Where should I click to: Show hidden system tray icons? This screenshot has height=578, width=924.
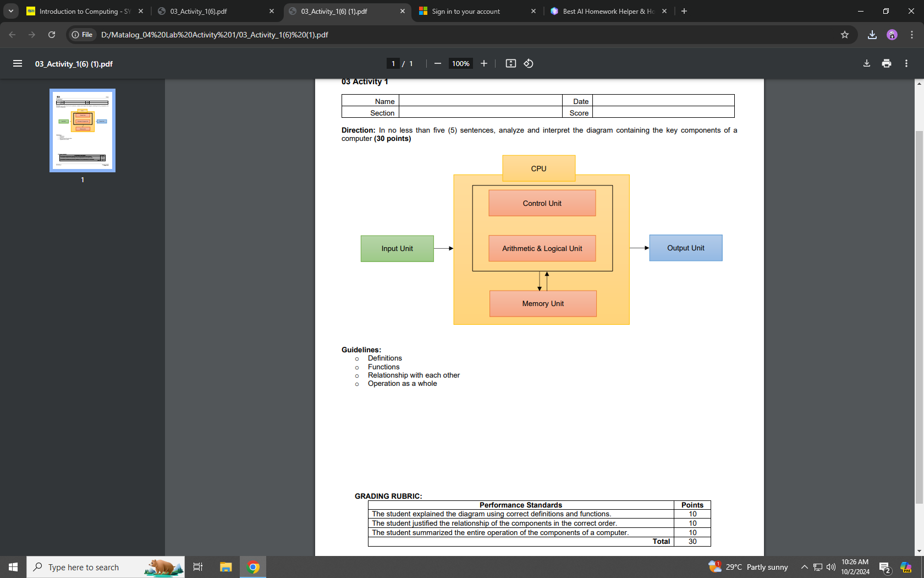click(x=805, y=567)
